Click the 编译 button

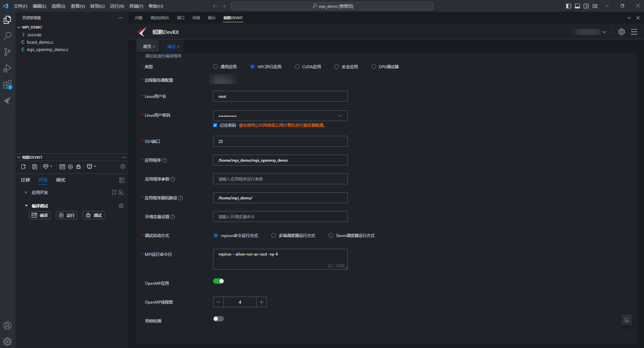pos(40,215)
